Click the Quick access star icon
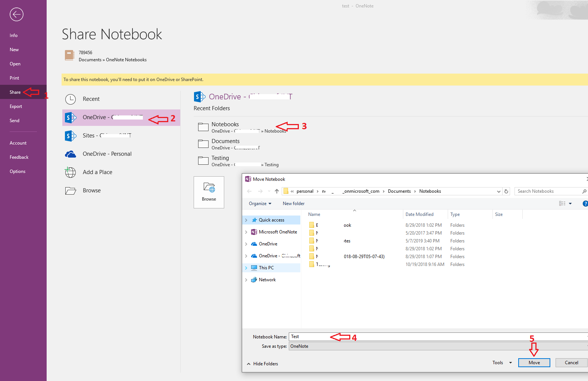Viewport: 588px width, 381px height. (x=254, y=220)
